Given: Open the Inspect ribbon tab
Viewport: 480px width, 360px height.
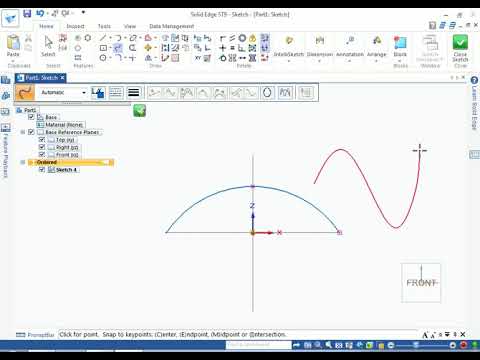Looking at the screenshot, I should click(75, 26).
